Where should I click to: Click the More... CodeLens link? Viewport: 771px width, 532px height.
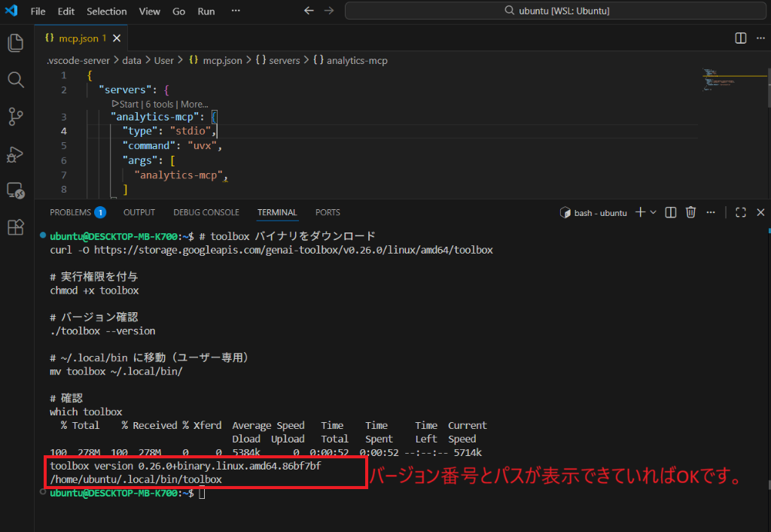(x=194, y=104)
